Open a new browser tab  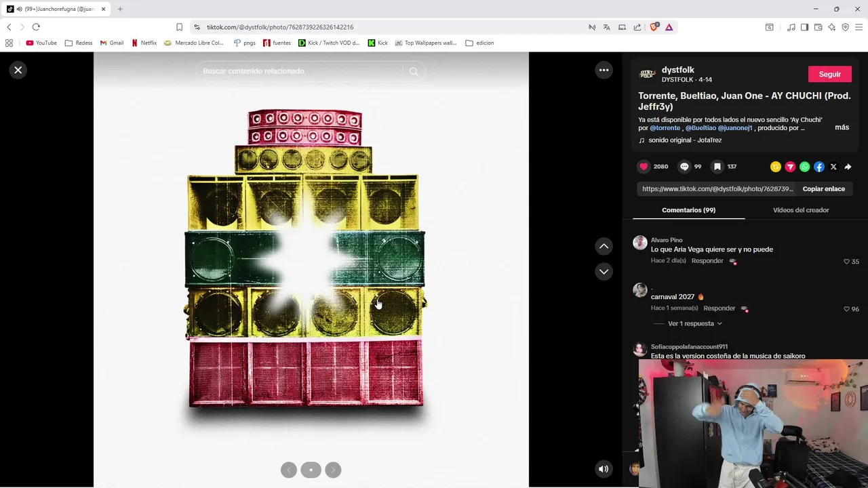120,9
